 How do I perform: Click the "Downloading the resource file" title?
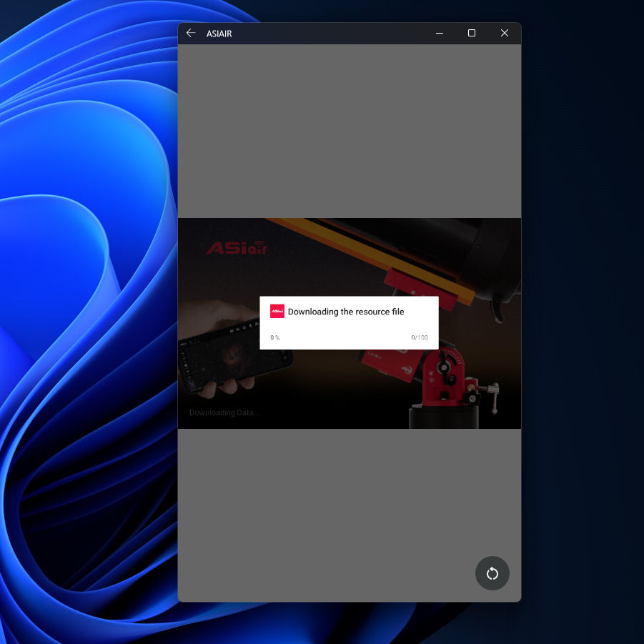[346, 312]
